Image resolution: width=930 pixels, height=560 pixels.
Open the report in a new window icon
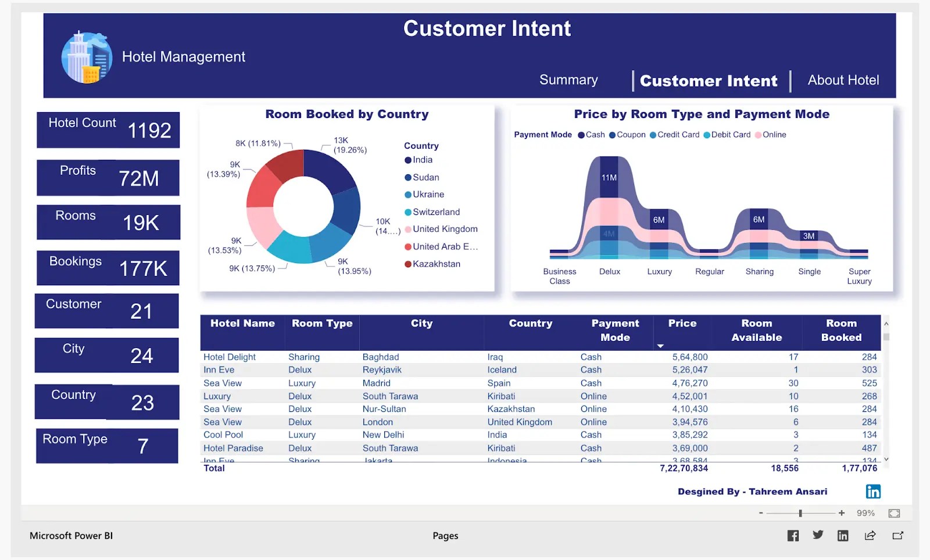[897, 535]
